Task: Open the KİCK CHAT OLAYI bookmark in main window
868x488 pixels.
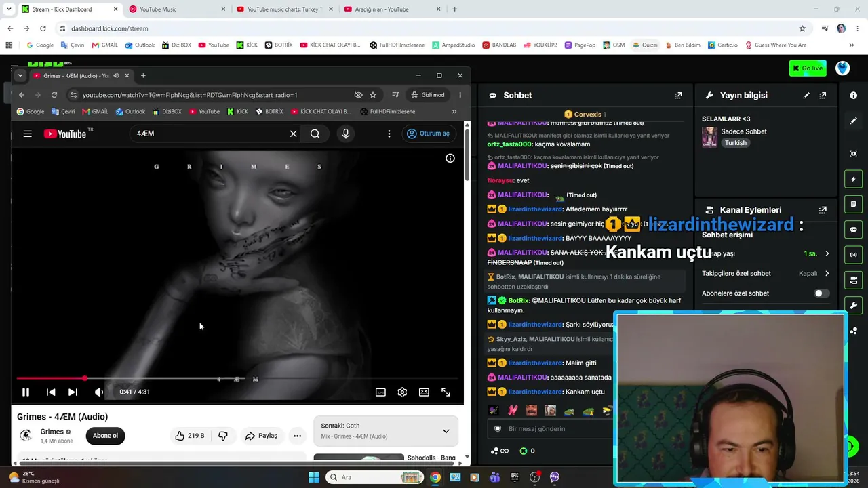Action: tap(330, 45)
